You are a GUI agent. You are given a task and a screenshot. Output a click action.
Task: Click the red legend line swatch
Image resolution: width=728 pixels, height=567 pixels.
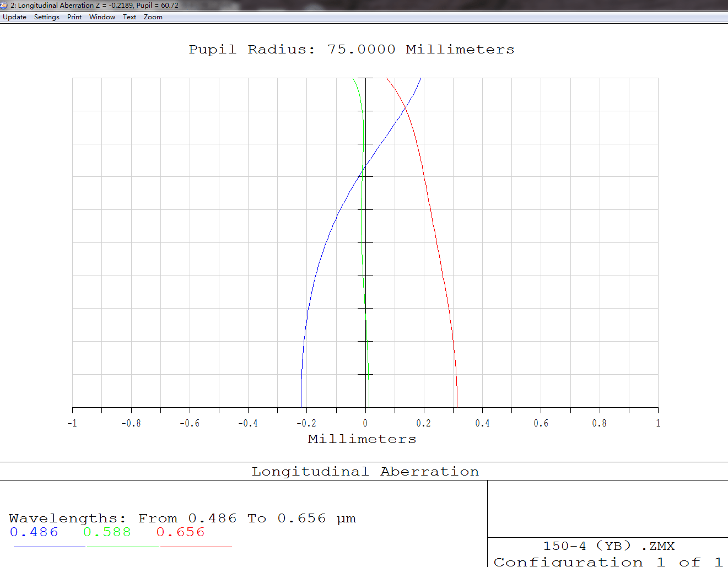[196, 547]
